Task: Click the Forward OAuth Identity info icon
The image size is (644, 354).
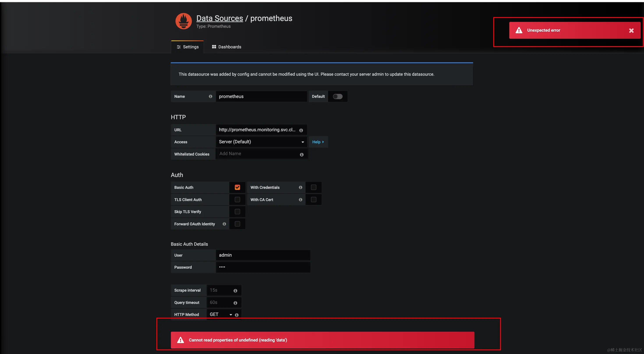Action: coord(224,224)
